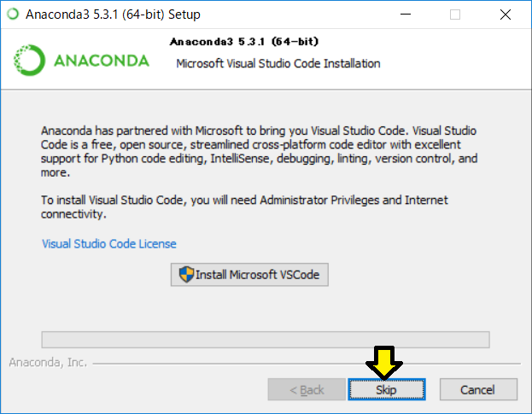Minimize the Anaconda3 Setup window
This screenshot has width=532, height=414.
(x=406, y=15)
